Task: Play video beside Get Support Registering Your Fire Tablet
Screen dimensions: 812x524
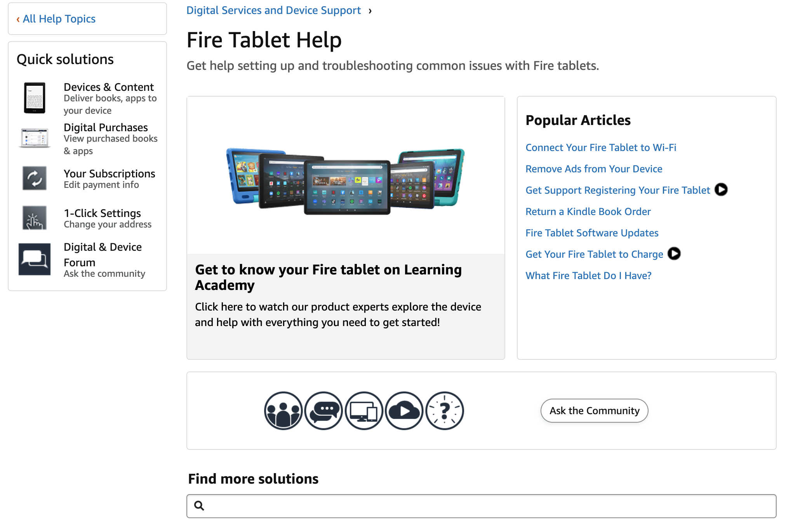Action: (x=721, y=190)
